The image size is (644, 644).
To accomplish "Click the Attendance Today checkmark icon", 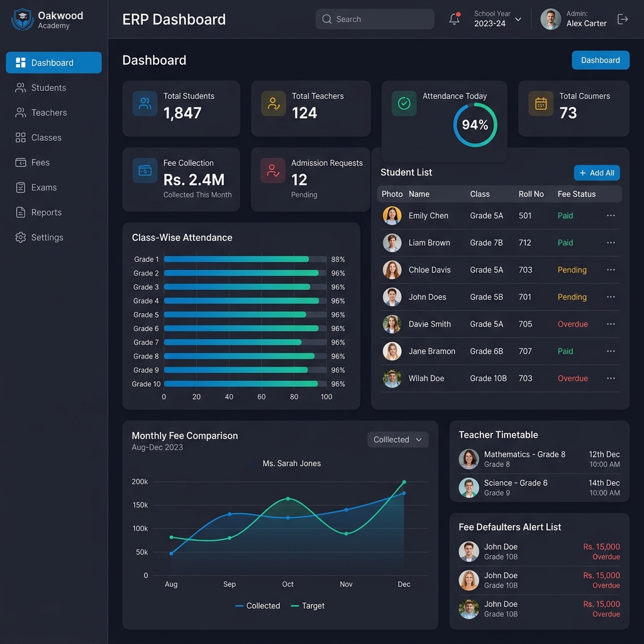I will [x=404, y=104].
